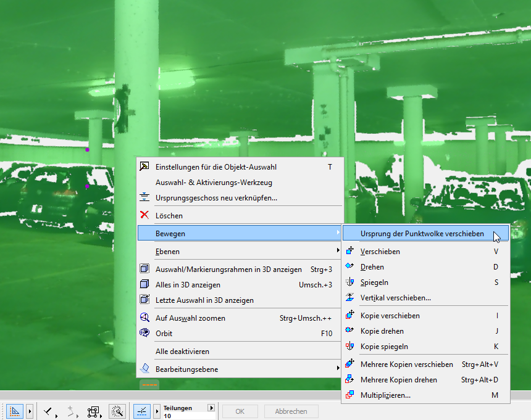Image resolution: width=531 pixels, height=420 pixels.
Task: Toggle the guide lines toolbar icon
Action: pos(15,411)
